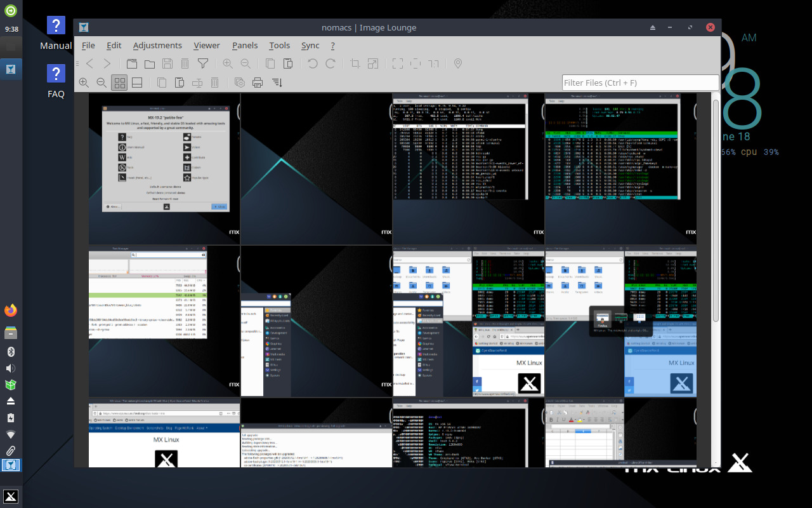The image size is (812, 508).
Task: Expand the Tools menu
Action: pos(279,46)
